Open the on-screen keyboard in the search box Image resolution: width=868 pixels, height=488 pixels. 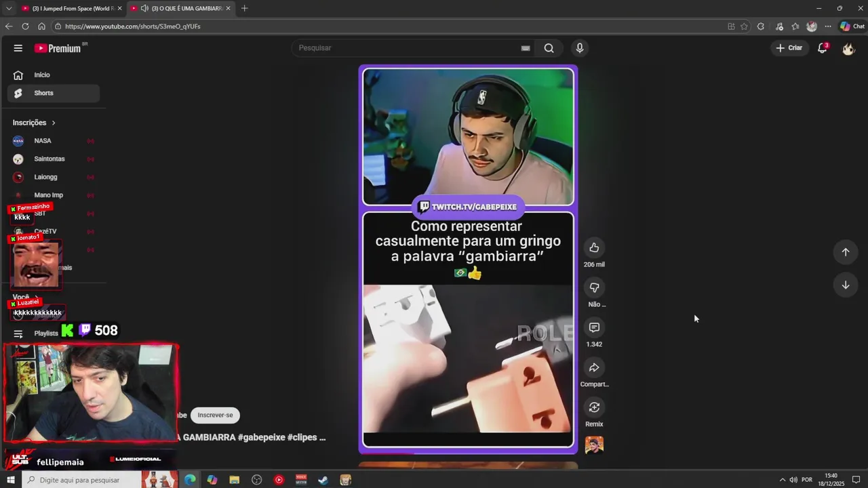click(x=526, y=48)
